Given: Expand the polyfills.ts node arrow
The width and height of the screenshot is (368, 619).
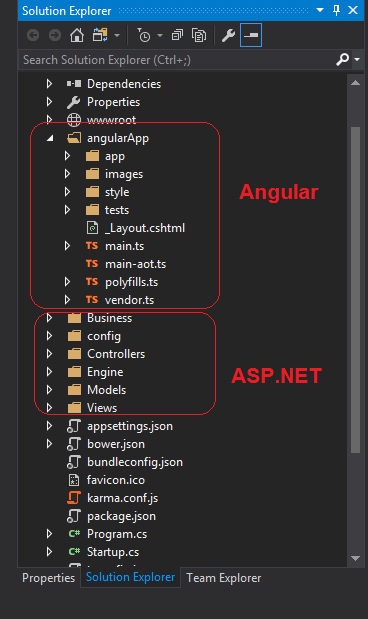Looking at the screenshot, I should (x=68, y=282).
